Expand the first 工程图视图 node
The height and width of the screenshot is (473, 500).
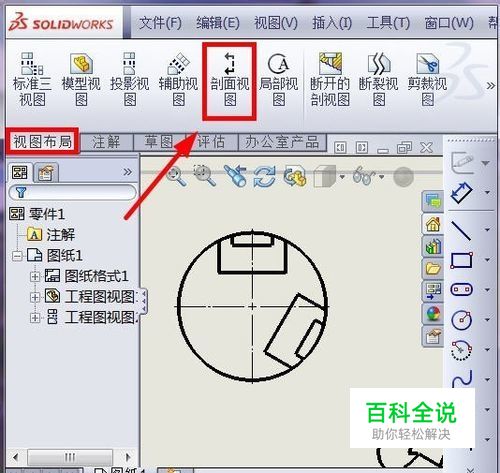point(35,298)
